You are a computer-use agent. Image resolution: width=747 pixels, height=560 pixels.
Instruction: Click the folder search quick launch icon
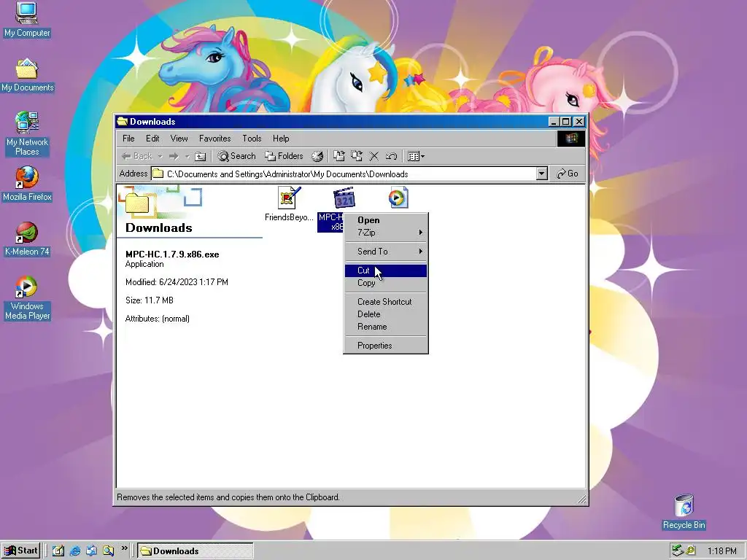[108, 551]
